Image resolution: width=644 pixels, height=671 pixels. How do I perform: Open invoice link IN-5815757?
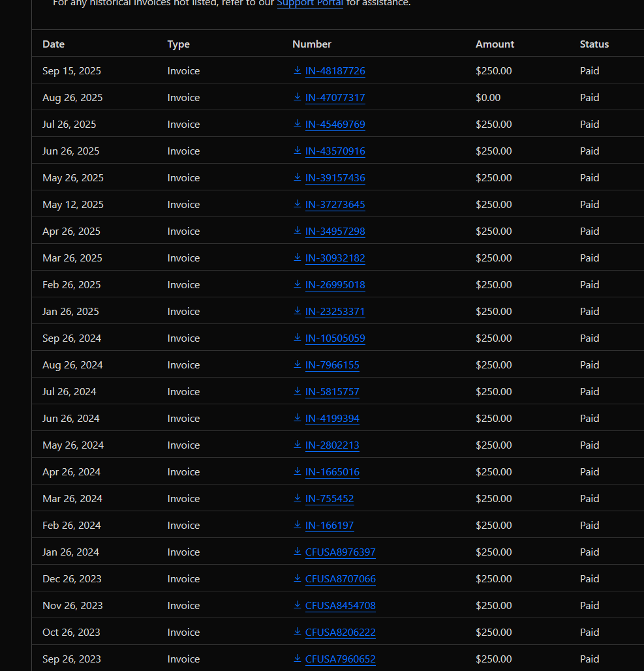tap(332, 392)
